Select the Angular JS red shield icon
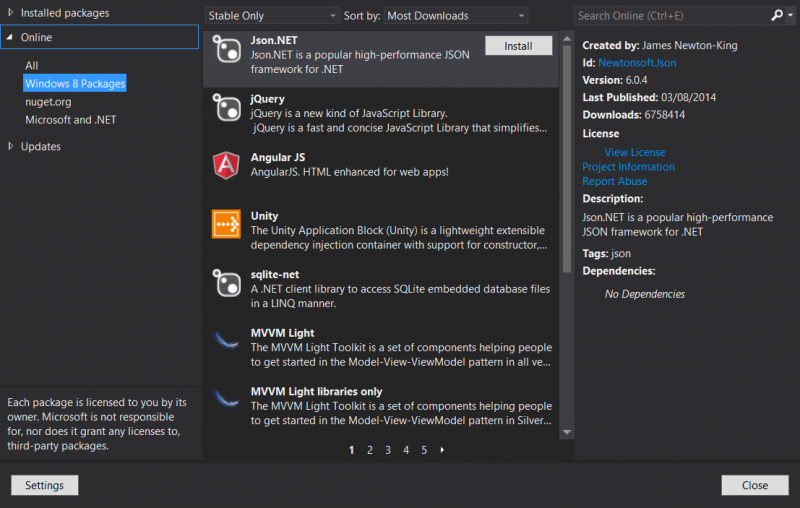 [226, 166]
